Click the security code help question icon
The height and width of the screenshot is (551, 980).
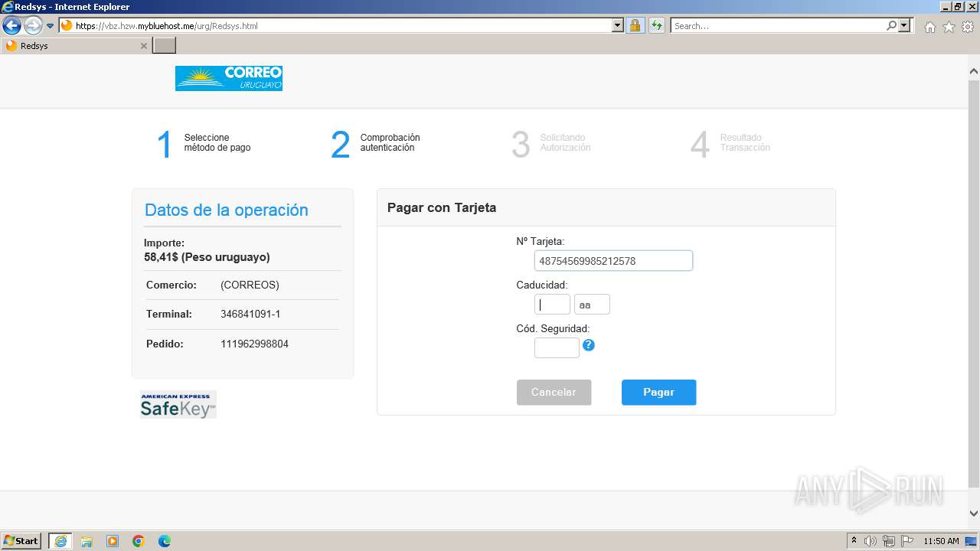pyautogui.click(x=589, y=345)
